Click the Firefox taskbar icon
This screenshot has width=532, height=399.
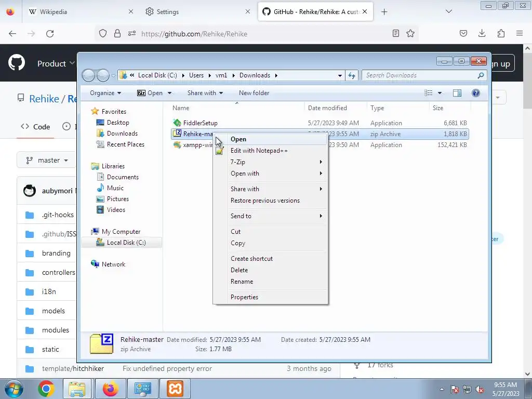click(x=110, y=389)
